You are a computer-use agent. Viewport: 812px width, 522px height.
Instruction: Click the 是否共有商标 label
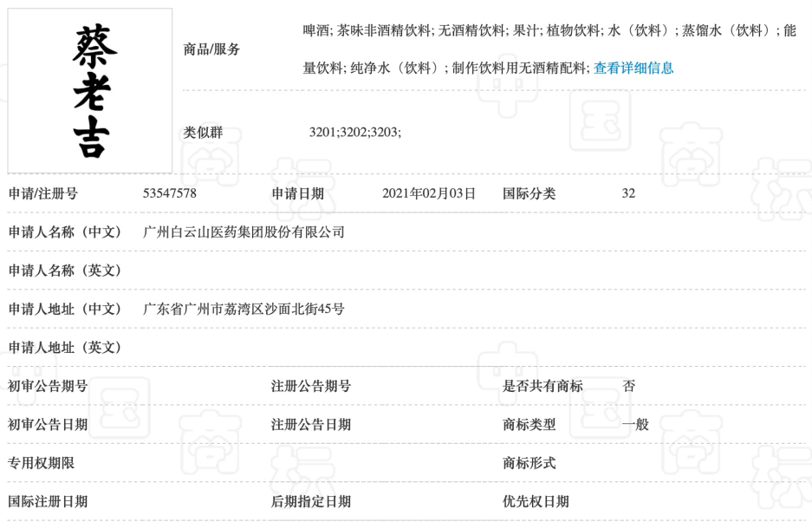pyautogui.click(x=542, y=386)
